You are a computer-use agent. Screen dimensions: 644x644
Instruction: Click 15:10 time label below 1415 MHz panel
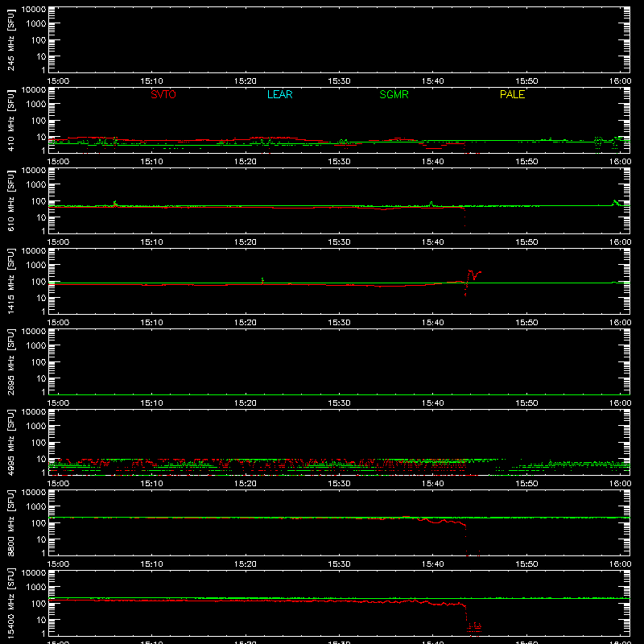click(x=152, y=323)
